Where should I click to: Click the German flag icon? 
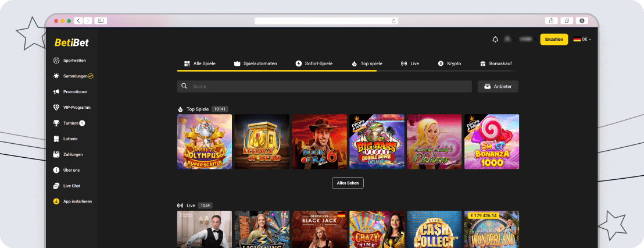coord(577,39)
